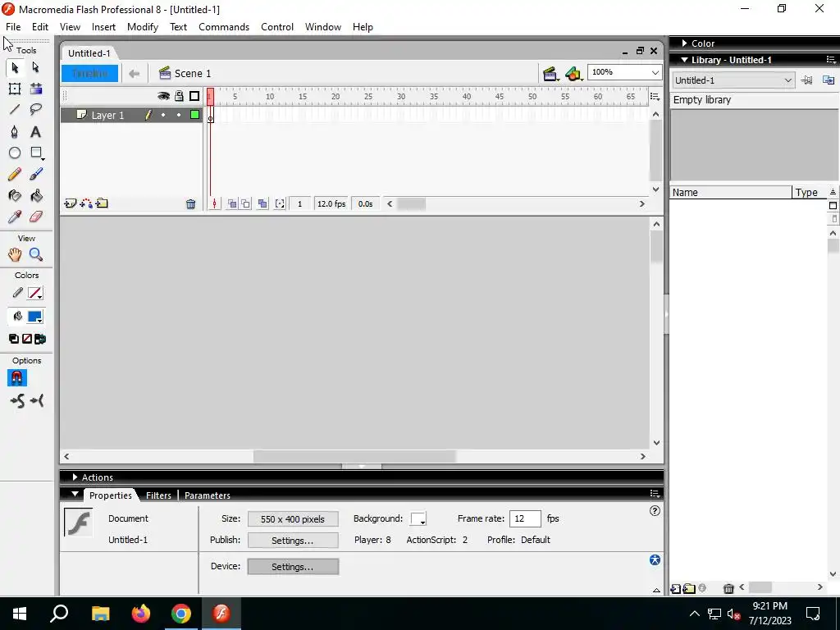
Task: Click the Straighten option icon
Action: click(37, 400)
